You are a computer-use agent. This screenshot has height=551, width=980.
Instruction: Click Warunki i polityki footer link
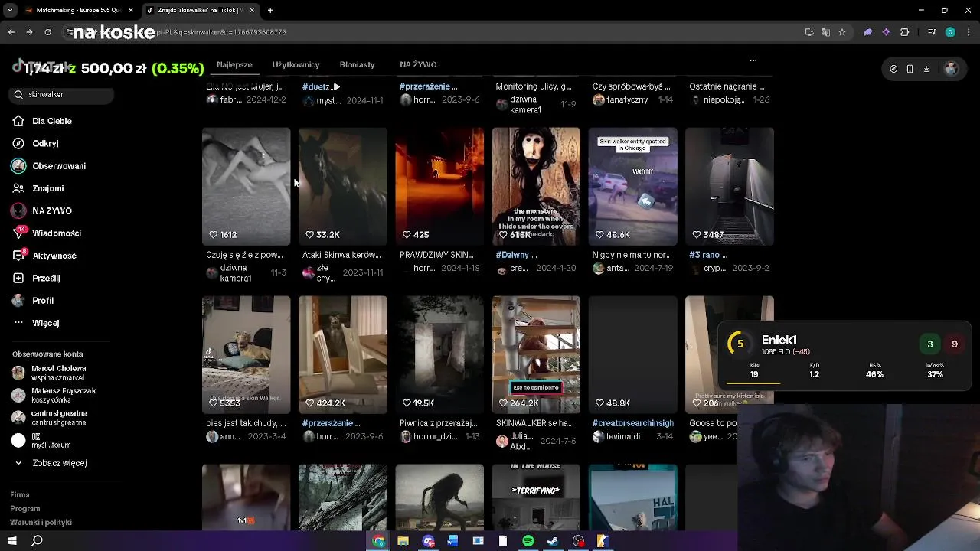[41, 523]
